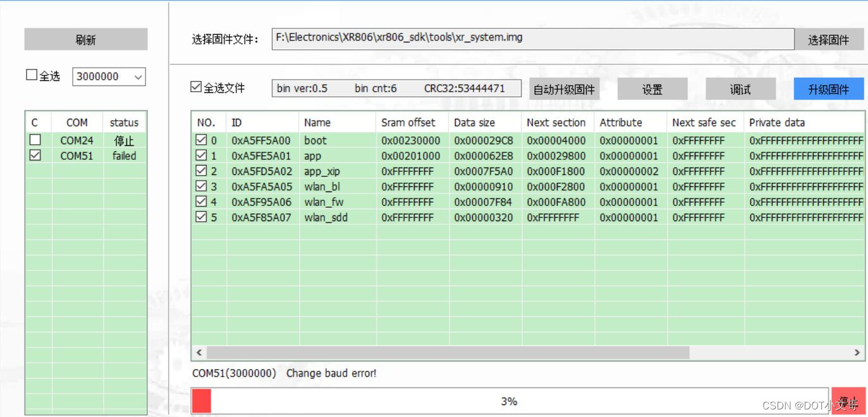Viewport: 868px width, 417px height.
Task: Click the left arrow of horizontal scrollbar
Action: (x=199, y=353)
